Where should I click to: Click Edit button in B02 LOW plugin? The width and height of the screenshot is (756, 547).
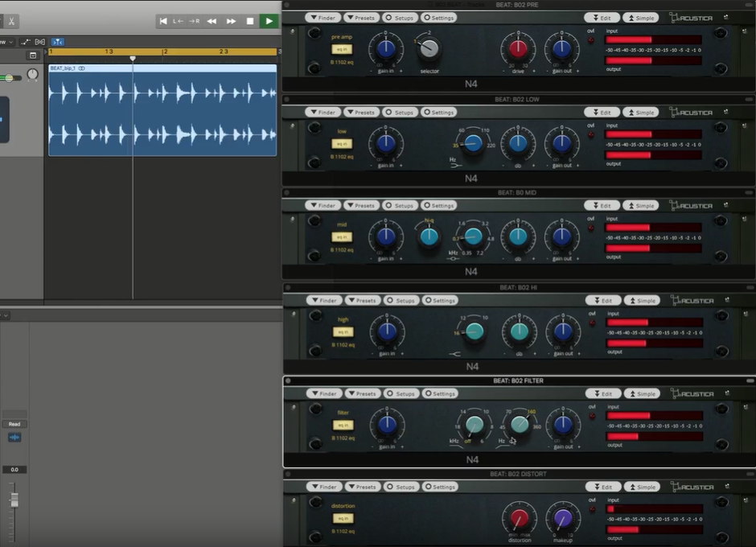tap(602, 113)
